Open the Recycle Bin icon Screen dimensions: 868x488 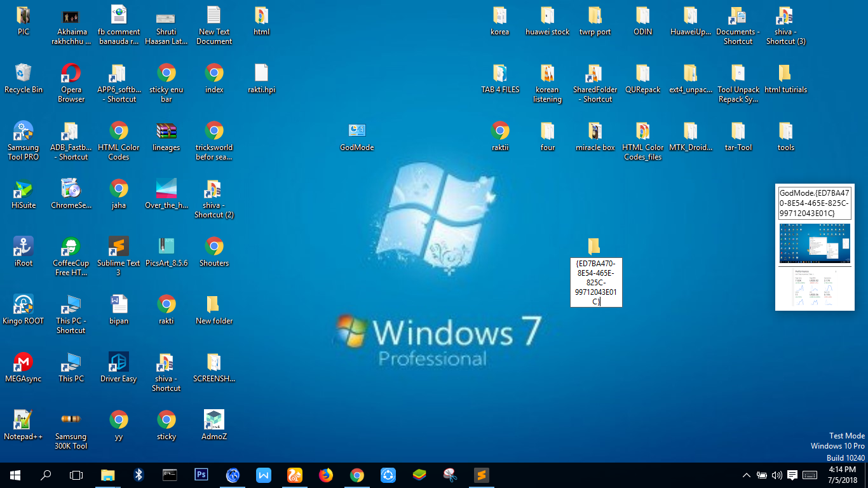[x=24, y=79]
